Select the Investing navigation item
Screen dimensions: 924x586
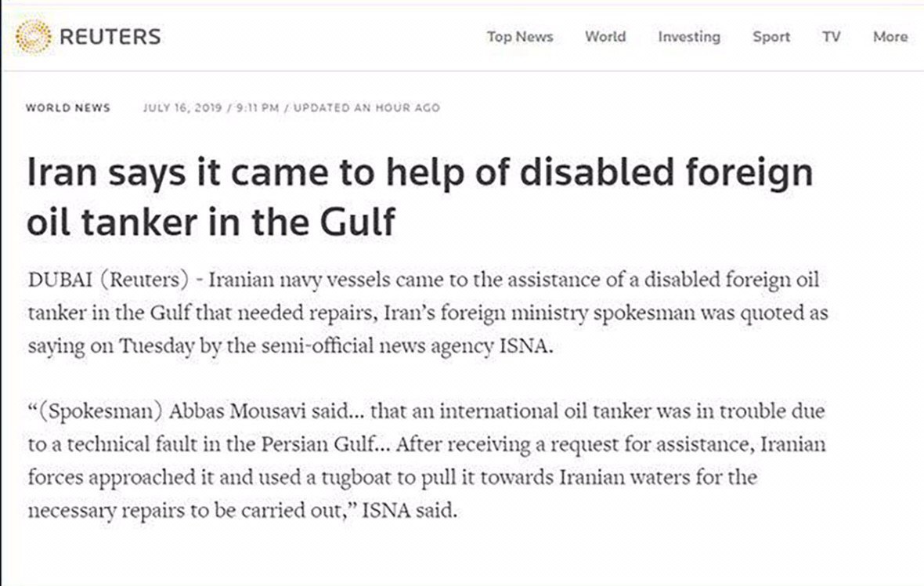pos(688,37)
